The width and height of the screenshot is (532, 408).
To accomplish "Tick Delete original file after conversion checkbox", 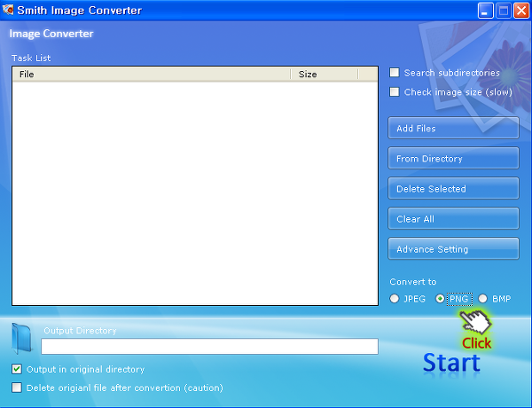I will (17, 388).
